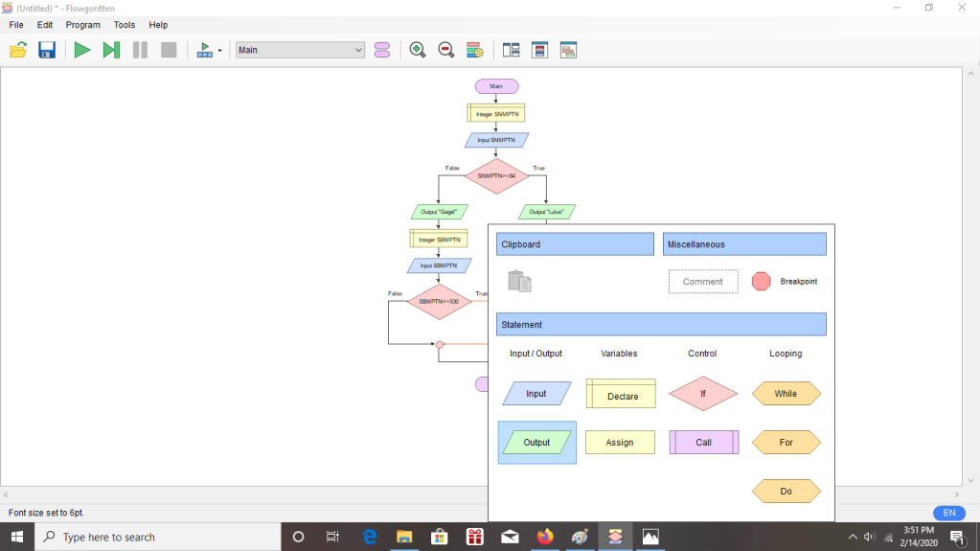980x551 pixels.
Task: Save the flowchart with the floppy disk icon
Action: [47, 50]
